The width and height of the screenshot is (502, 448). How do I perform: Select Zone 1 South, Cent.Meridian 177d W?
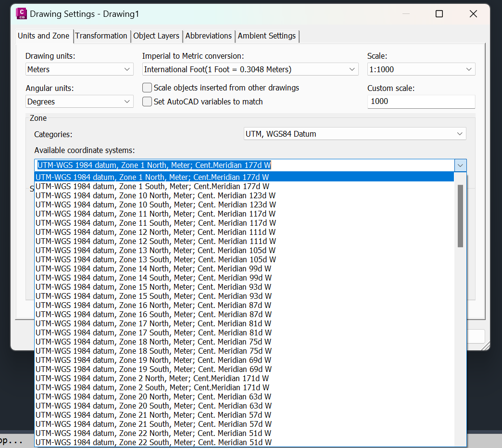click(x=244, y=187)
